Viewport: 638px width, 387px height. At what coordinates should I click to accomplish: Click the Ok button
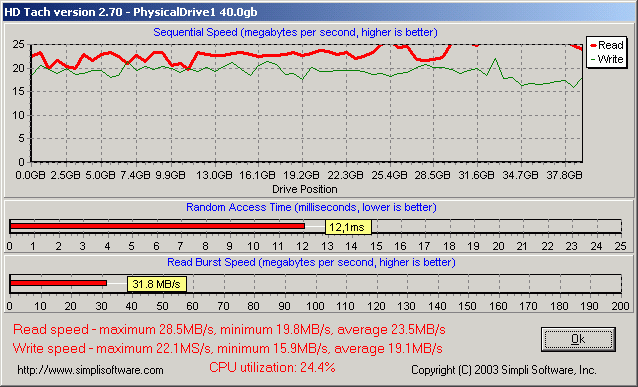(578, 339)
